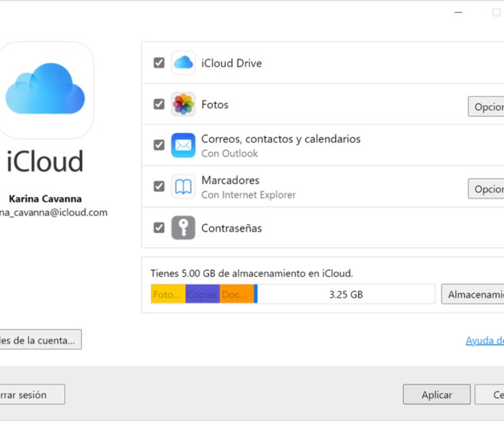Click the Fotos pinwheel icon
The width and height of the screenshot is (504, 421).
183,104
